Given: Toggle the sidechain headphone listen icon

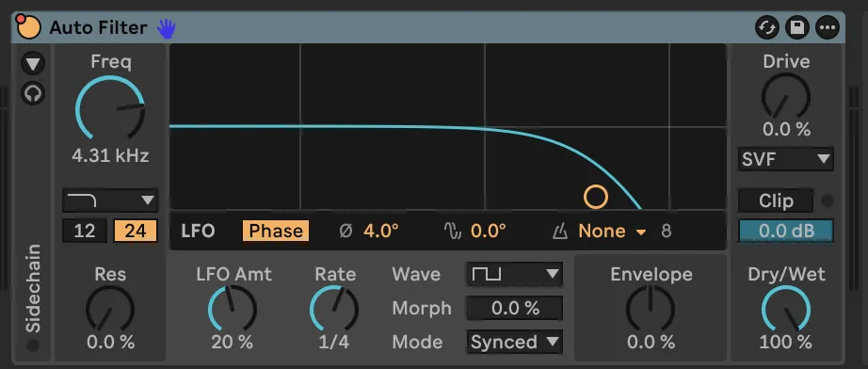Looking at the screenshot, I should [x=33, y=93].
